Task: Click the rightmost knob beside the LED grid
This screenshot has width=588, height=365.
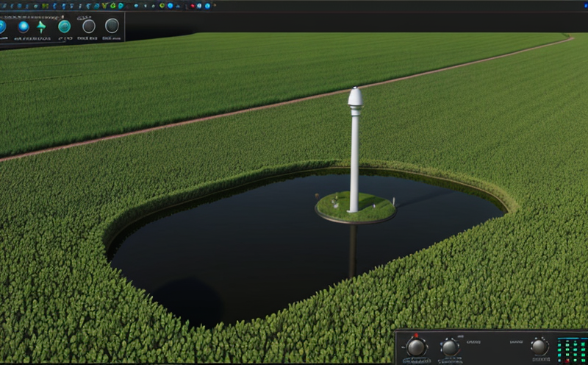Action: (x=539, y=347)
